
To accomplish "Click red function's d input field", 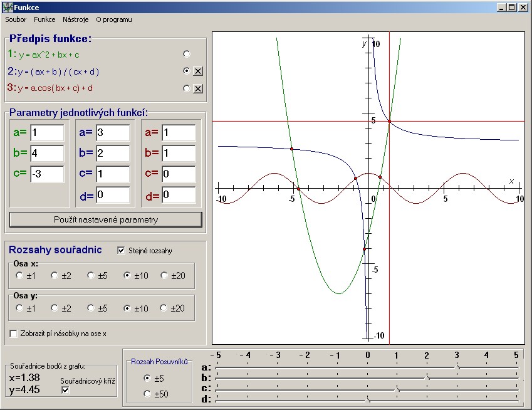I will tap(179, 195).
